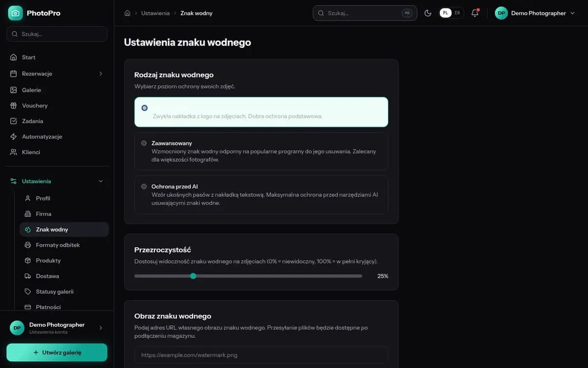Click the Firma building icon
Image resolution: width=588 pixels, height=368 pixels.
27,214
